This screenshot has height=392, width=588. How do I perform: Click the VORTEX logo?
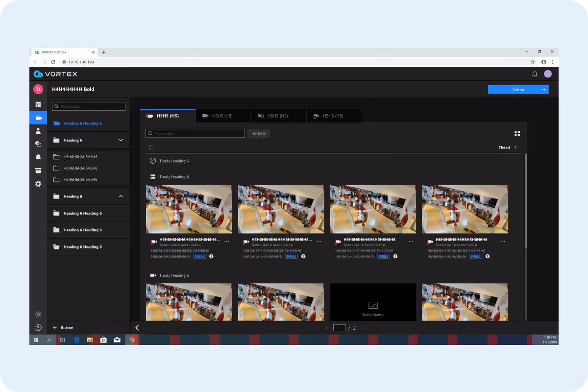[x=55, y=74]
